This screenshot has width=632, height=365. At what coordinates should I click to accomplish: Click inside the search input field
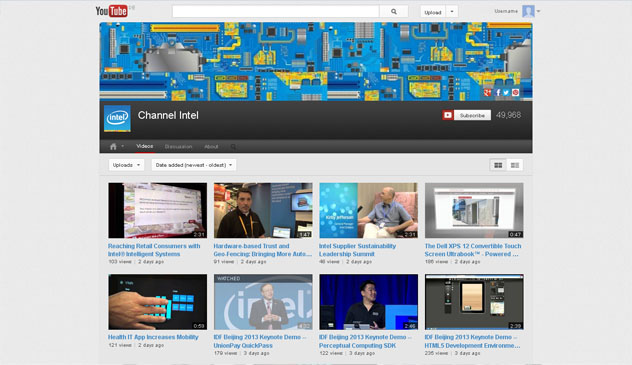click(x=276, y=12)
